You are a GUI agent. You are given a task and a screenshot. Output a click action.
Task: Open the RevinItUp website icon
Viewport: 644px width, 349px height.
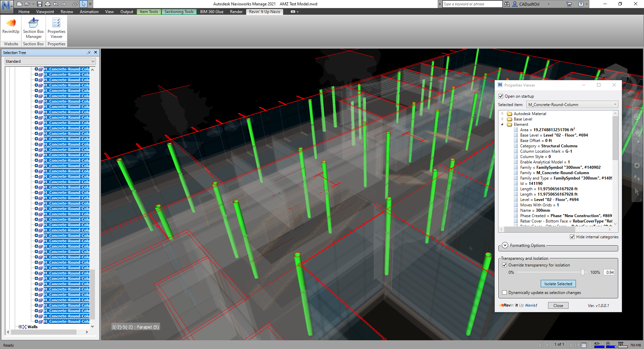pyautogui.click(x=11, y=26)
